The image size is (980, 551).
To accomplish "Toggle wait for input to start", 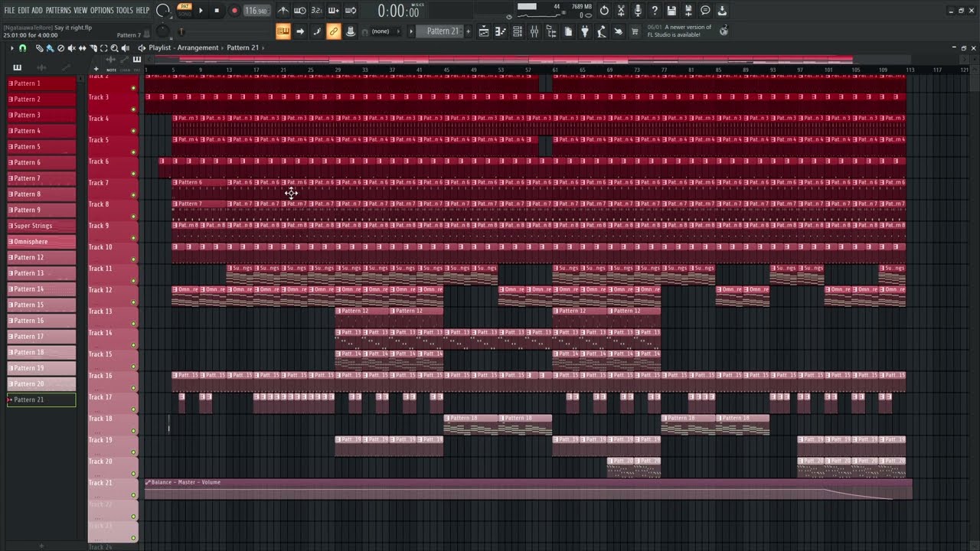I will click(300, 11).
